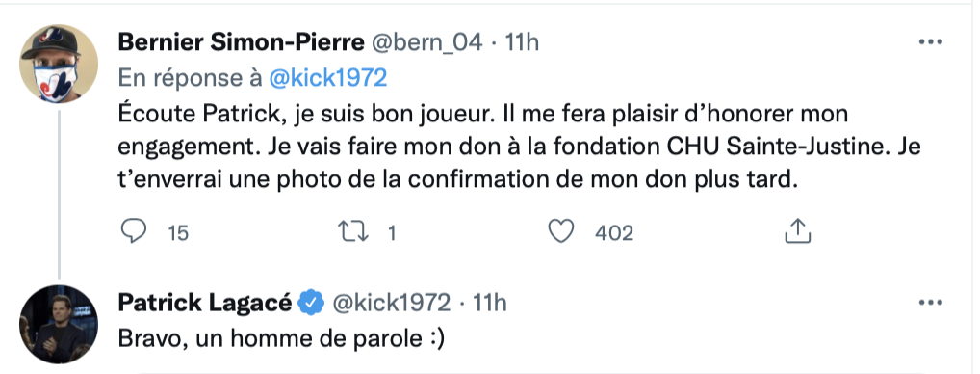The width and height of the screenshot is (980, 374).
Task: Open Bernier Simon-Pierre's profile picture
Action: point(59,64)
